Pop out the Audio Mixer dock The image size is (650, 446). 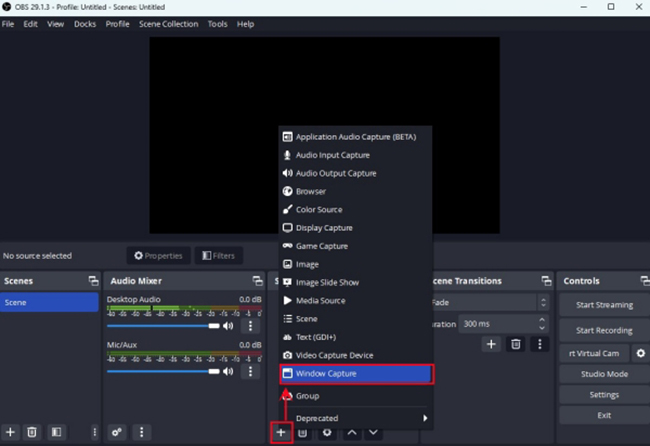point(257,281)
